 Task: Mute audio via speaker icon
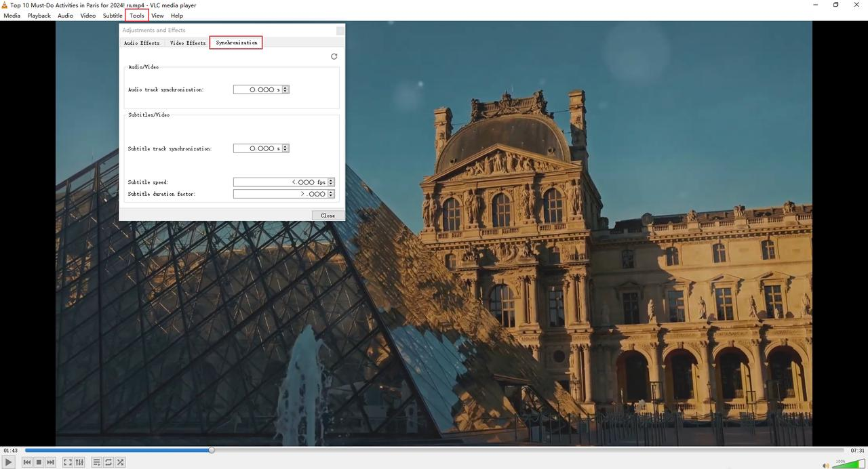pyautogui.click(x=826, y=465)
